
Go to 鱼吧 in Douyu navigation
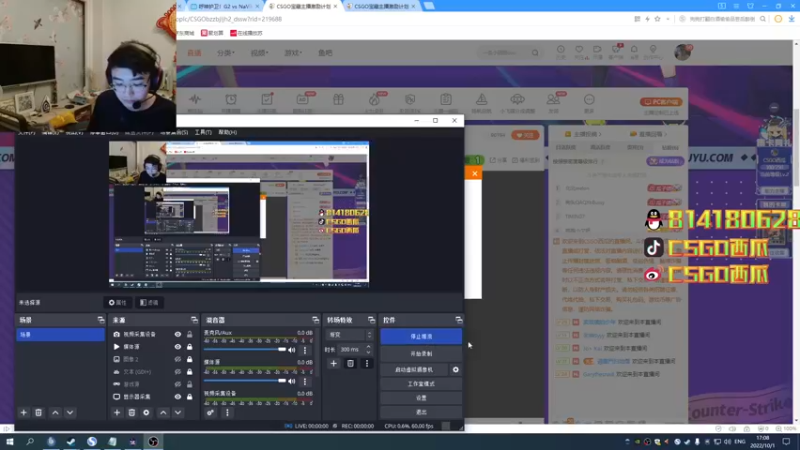(x=325, y=53)
